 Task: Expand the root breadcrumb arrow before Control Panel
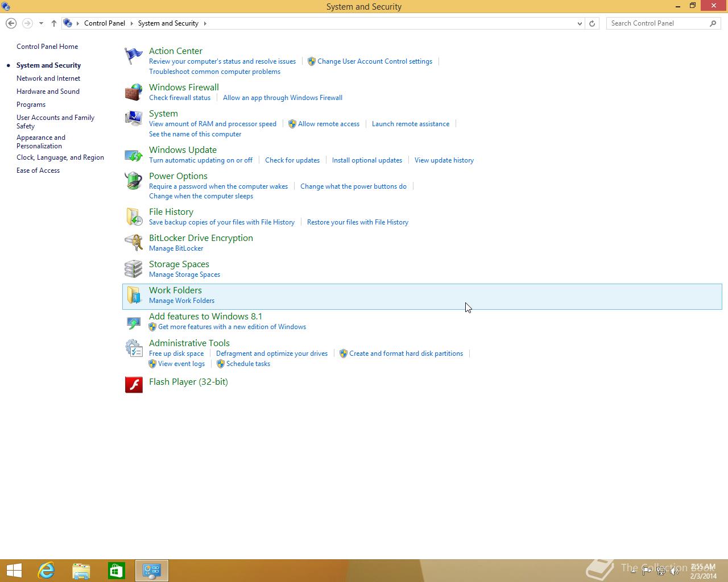click(x=78, y=23)
